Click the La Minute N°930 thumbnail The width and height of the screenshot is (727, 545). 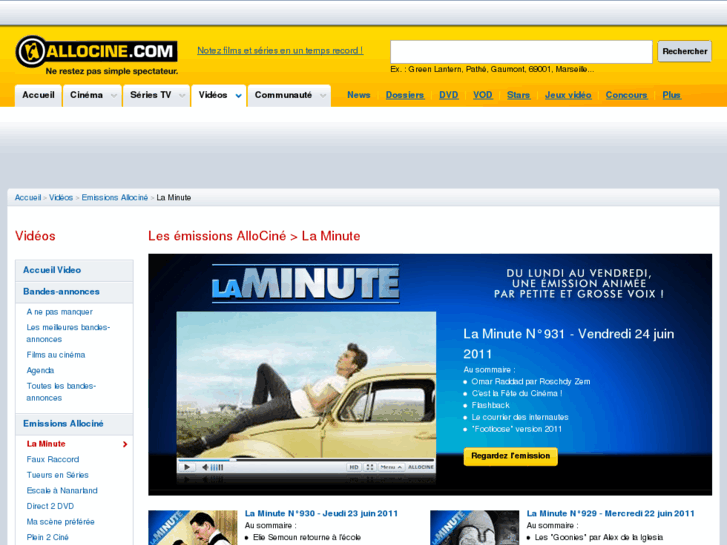coord(193,528)
